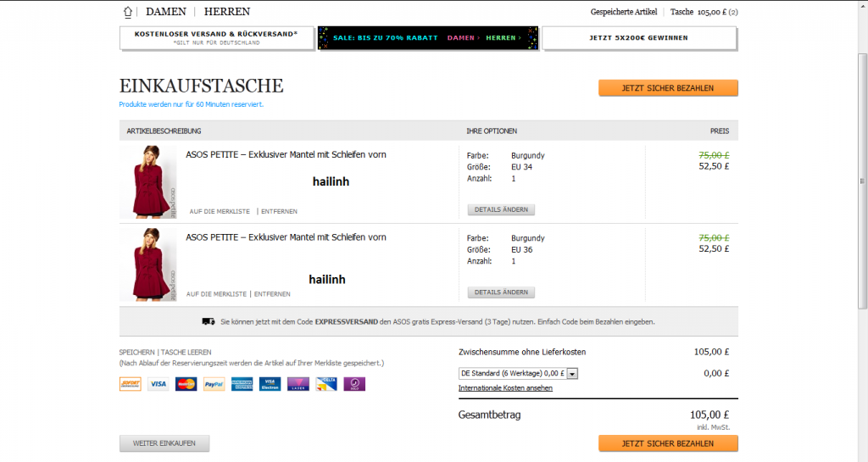Click the top JETZT SICHER BEZAHLEN button
This screenshot has height=462, width=868.
click(x=668, y=88)
